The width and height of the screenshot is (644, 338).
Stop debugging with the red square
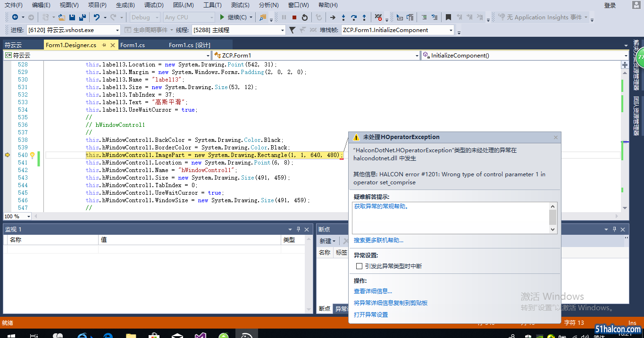[294, 17]
